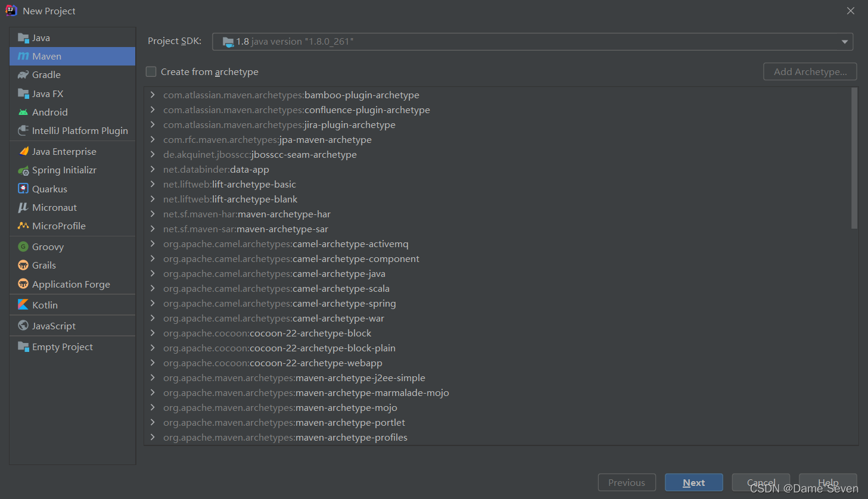The height and width of the screenshot is (499, 868).
Task: Close the New Project dialog
Action: click(x=851, y=11)
